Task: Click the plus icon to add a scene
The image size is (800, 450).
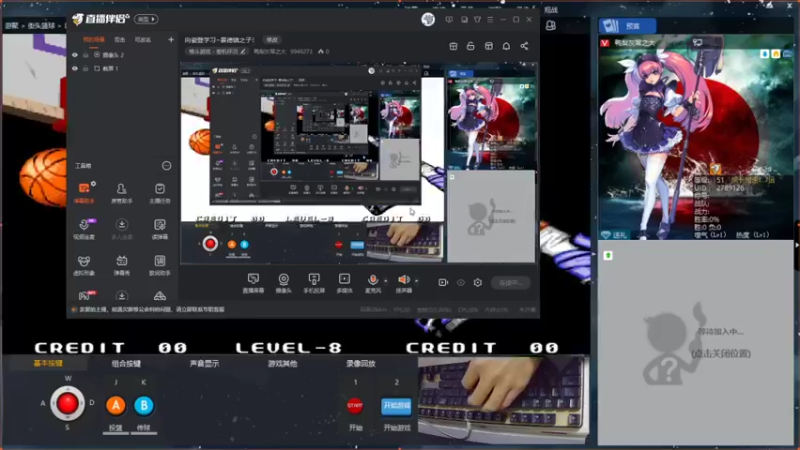Action: point(171,40)
